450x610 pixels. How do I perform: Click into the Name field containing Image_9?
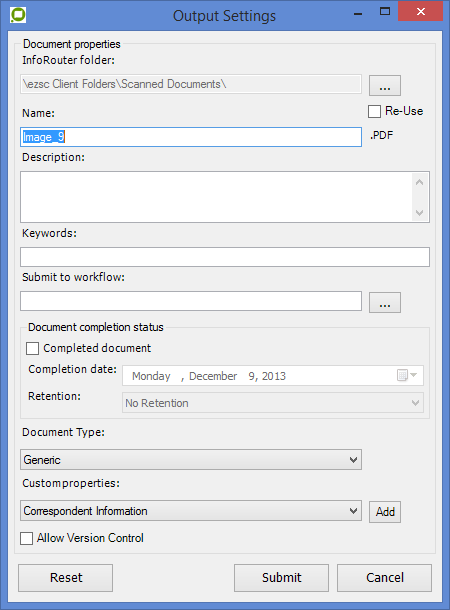pos(191,137)
